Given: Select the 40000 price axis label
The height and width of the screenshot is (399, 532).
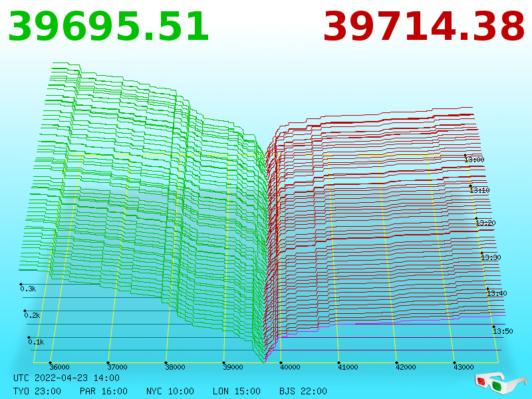Looking at the screenshot, I should pos(290,367).
